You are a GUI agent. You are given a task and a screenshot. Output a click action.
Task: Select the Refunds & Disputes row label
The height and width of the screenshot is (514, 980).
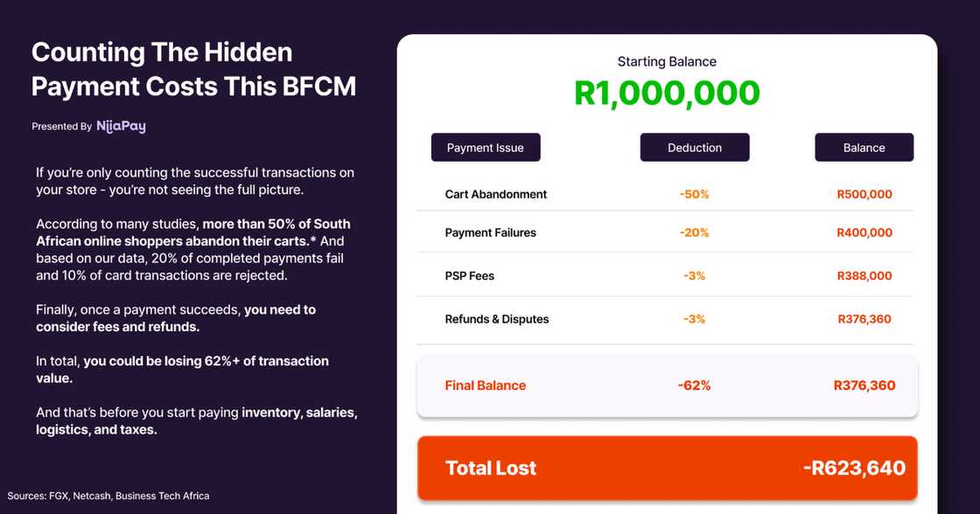pyautogui.click(x=496, y=319)
